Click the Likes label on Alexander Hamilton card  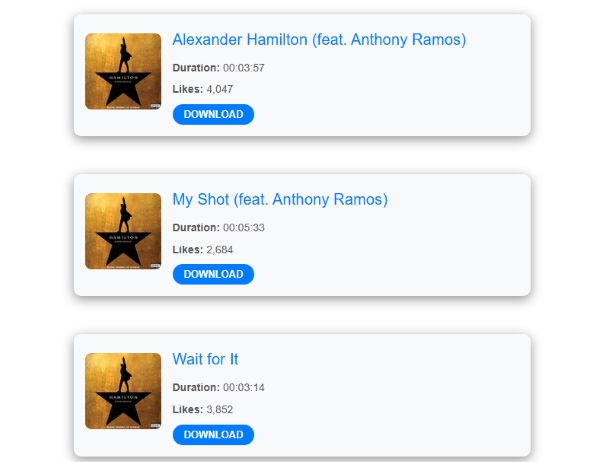[x=188, y=89]
